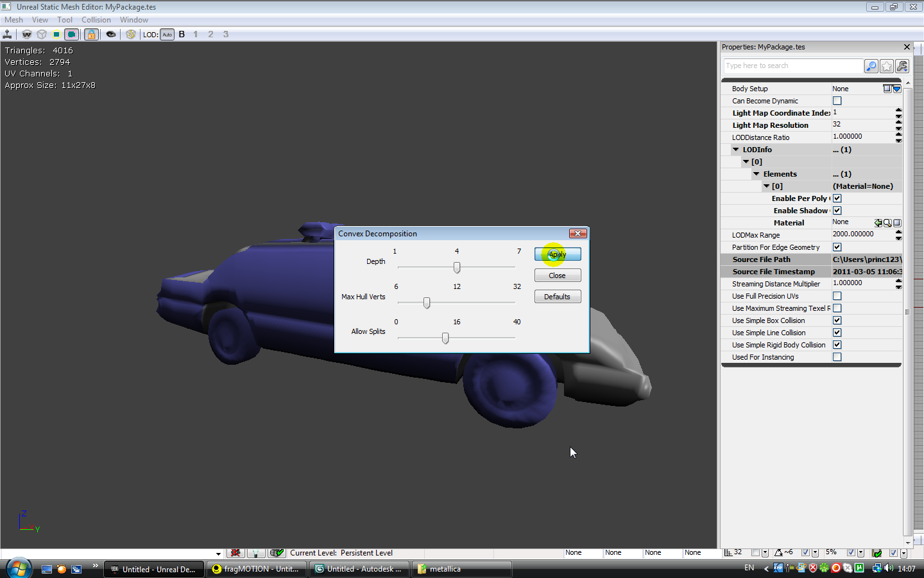The image size is (924, 578).
Task: Click LODMax Range spinner arrows
Action: click(898, 235)
